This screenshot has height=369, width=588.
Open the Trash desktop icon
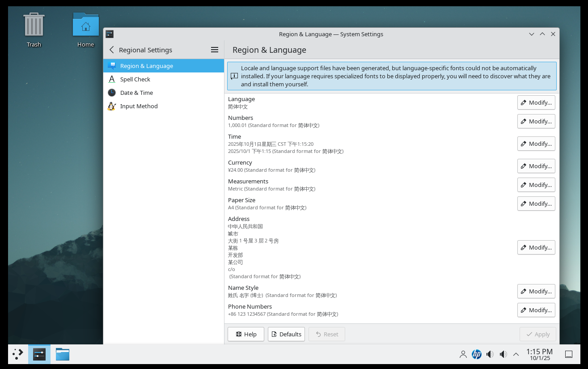click(x=34, y=30)
